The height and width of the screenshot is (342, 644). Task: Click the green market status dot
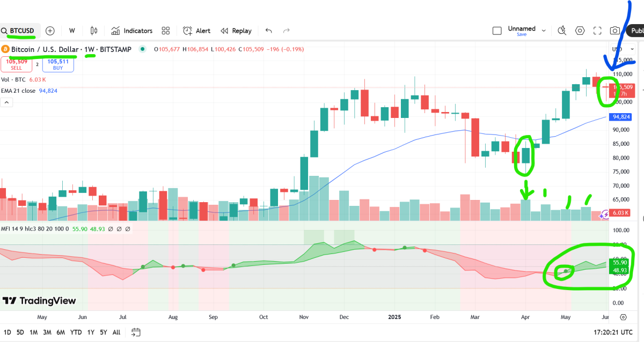[x=142, y=49]
